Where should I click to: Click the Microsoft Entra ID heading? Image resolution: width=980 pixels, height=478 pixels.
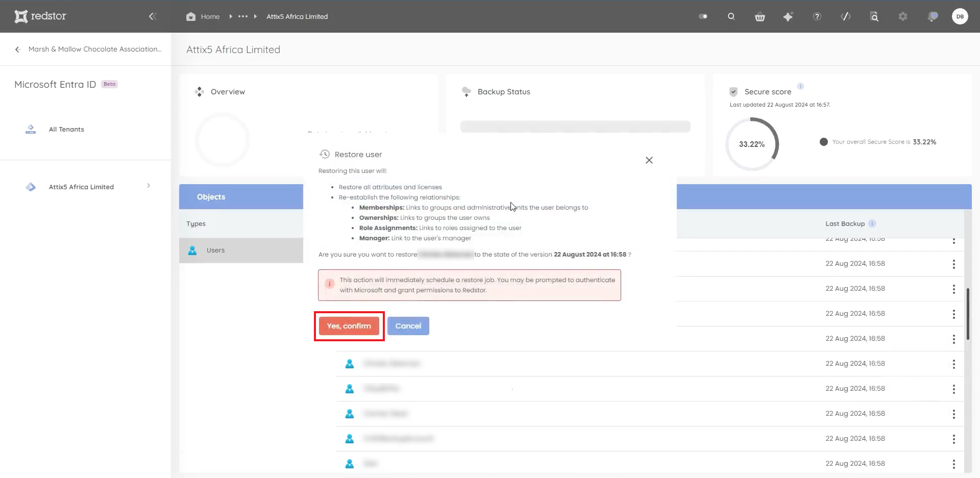coord(55,84)
